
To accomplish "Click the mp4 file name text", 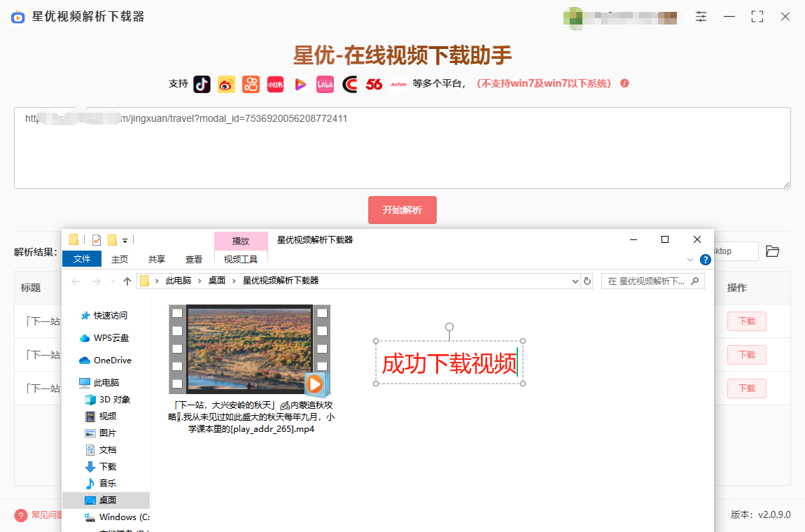I will pos(251,417).
